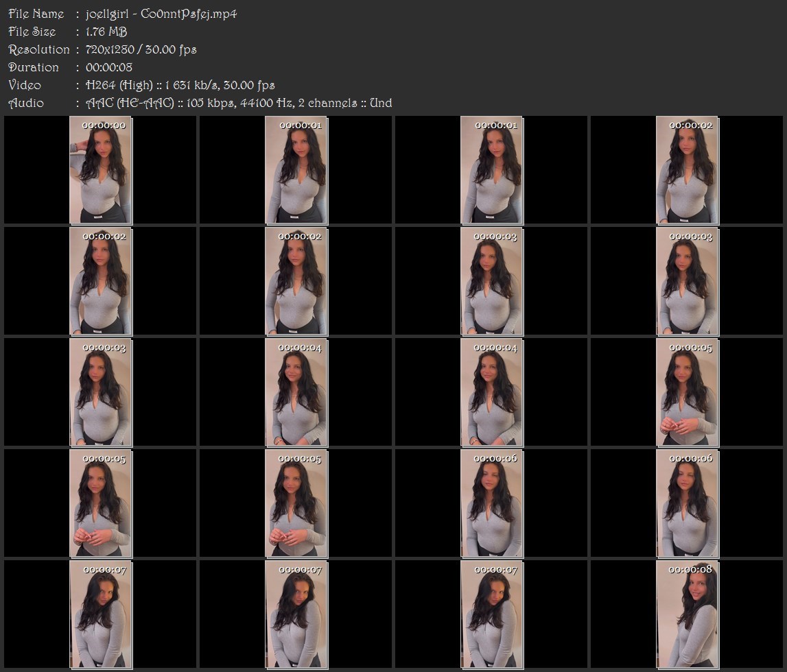Image resolution: width=787 pixels, height=672 pixels.
Task: Select the first of two 00:00:01 thumbnails
Action: click(296, 170)
